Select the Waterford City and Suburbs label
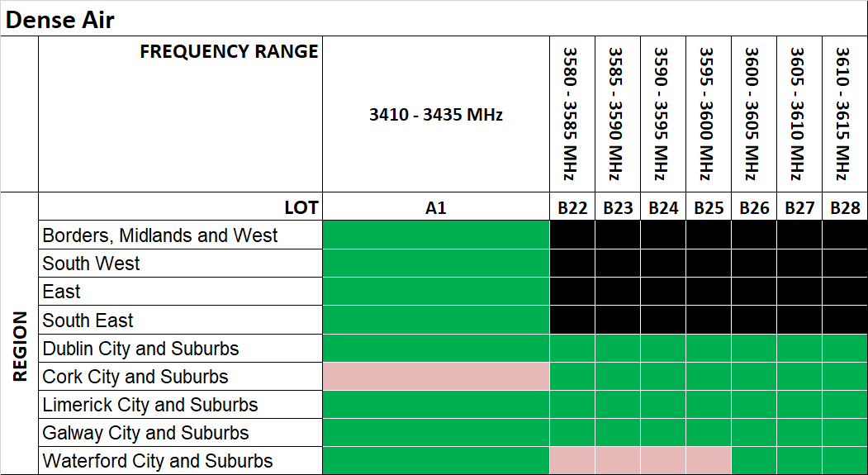The height and width of the screenshot is (475, 868). (x=158, y=461)
